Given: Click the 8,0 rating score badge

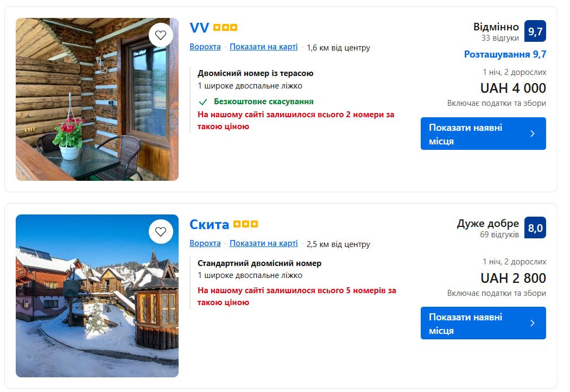Looking at the screenshot, I should click(535, 228).
